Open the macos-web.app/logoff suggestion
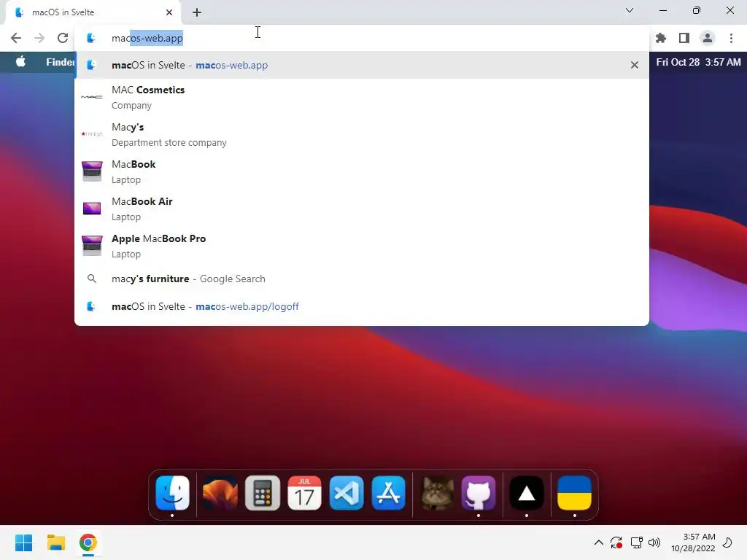Screen dimensions: 747x560 coord(362,307)
